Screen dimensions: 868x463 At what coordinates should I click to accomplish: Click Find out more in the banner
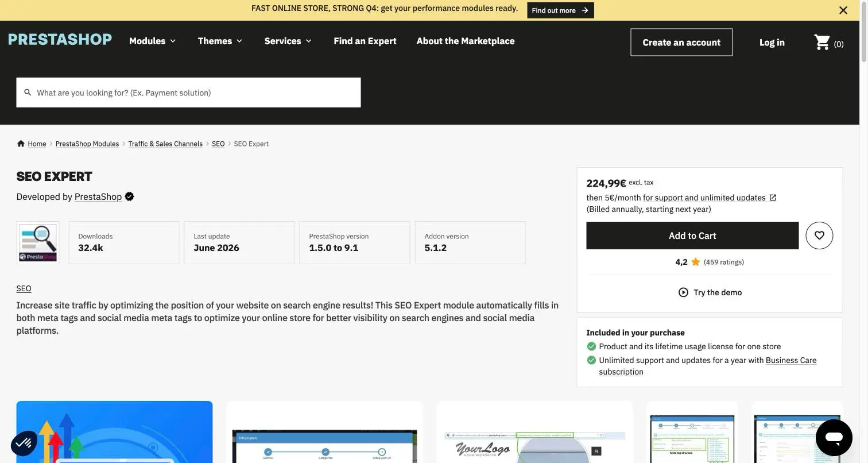[560, 10]
